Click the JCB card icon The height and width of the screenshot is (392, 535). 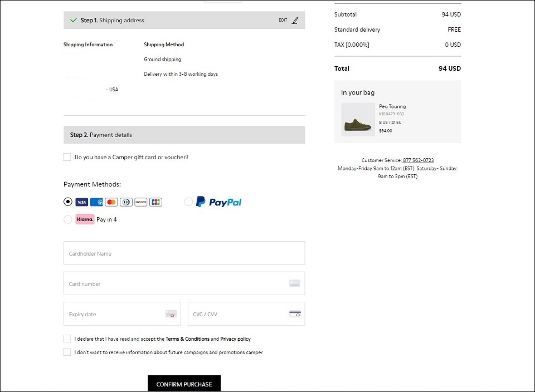click(x=155, y=202)
